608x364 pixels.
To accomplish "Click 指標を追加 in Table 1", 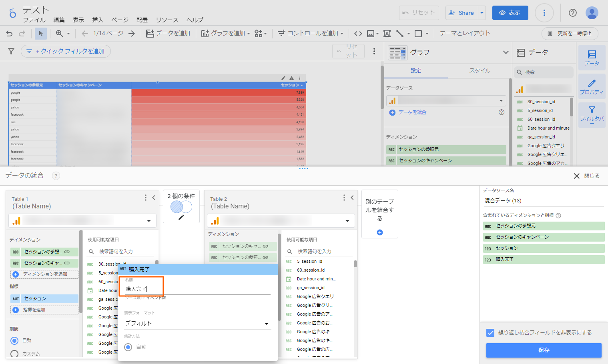I will pos(44,310).
